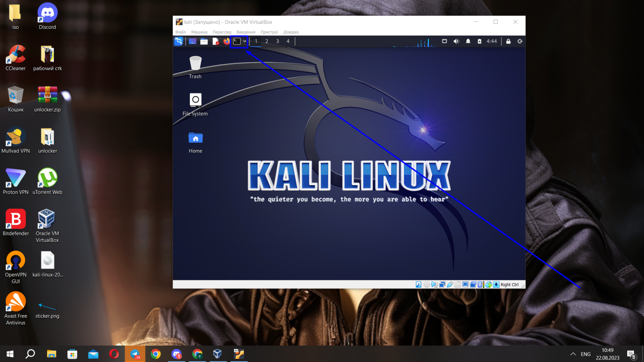Open the Пристрої menu in VirtualBox

(270, 32)
